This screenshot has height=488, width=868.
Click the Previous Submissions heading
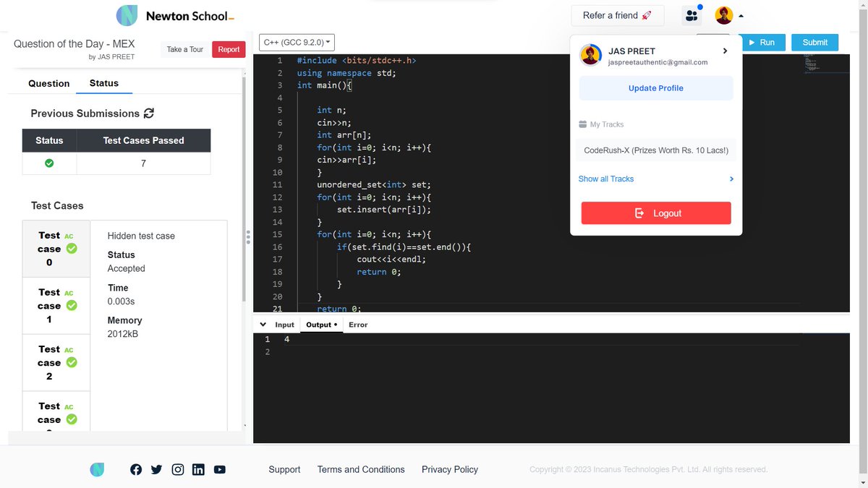click(x=85, y=114)
